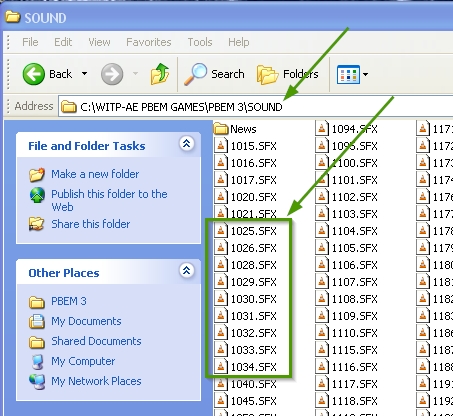Viewport: 453px width, 416px height.
Task: Open the Views dropdown arrow
Action: point(365,74)
